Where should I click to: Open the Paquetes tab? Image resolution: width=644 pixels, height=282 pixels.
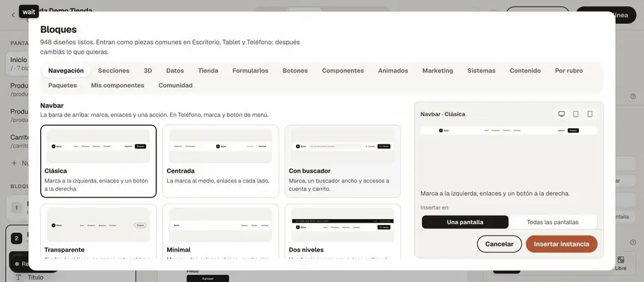(x=62, y=85)
